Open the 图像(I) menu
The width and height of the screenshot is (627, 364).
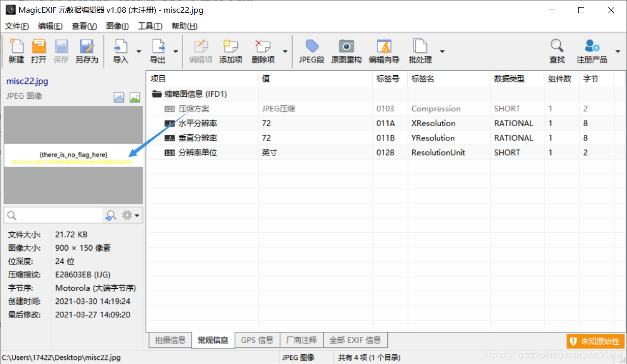pos(118,26)
